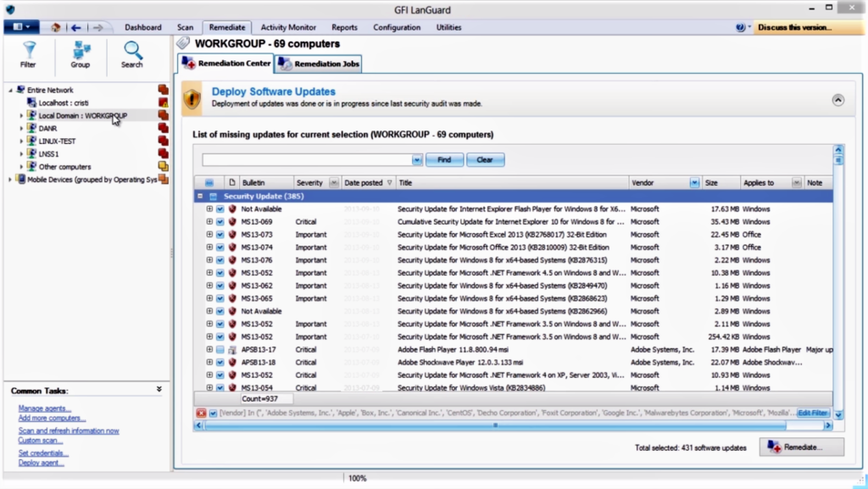Collapse the Security Update (385) group

click(200, 197)
